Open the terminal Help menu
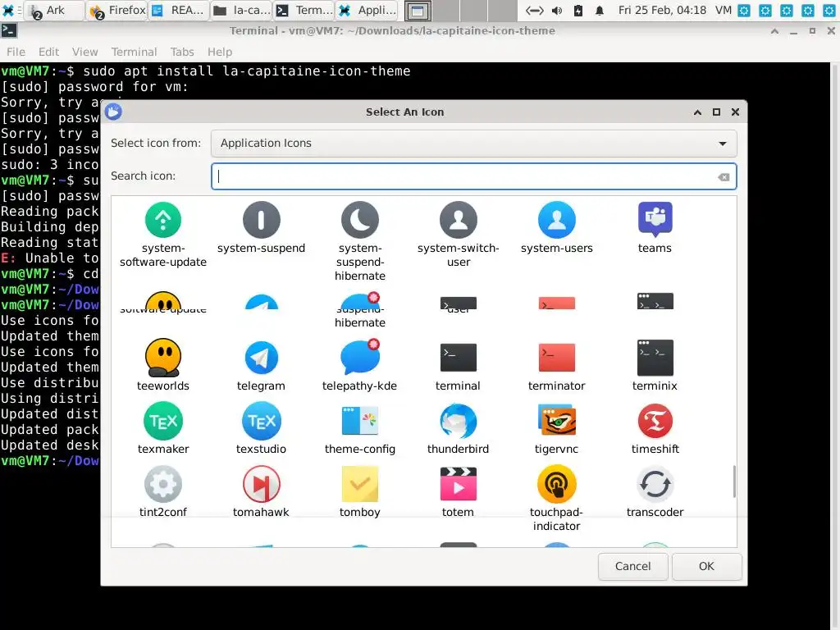 point(220,52)
